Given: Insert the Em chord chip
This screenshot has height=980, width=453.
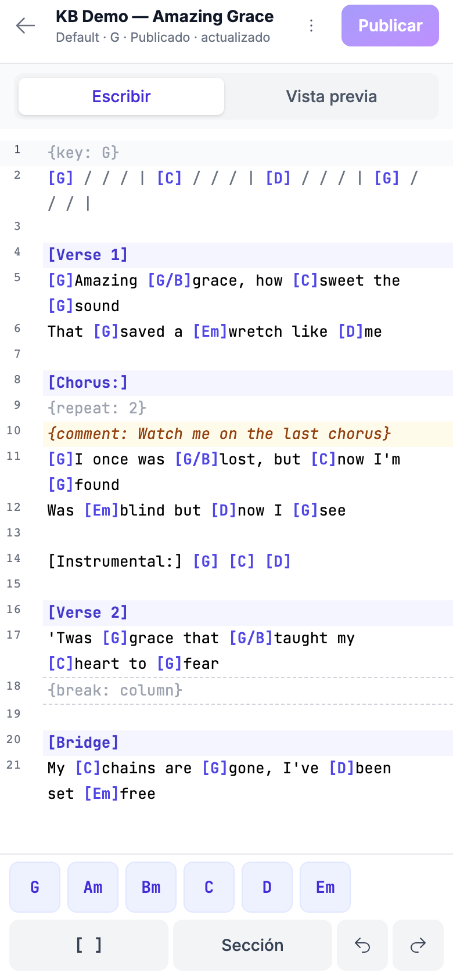Looking at the screenshot, I should point(325,887).
